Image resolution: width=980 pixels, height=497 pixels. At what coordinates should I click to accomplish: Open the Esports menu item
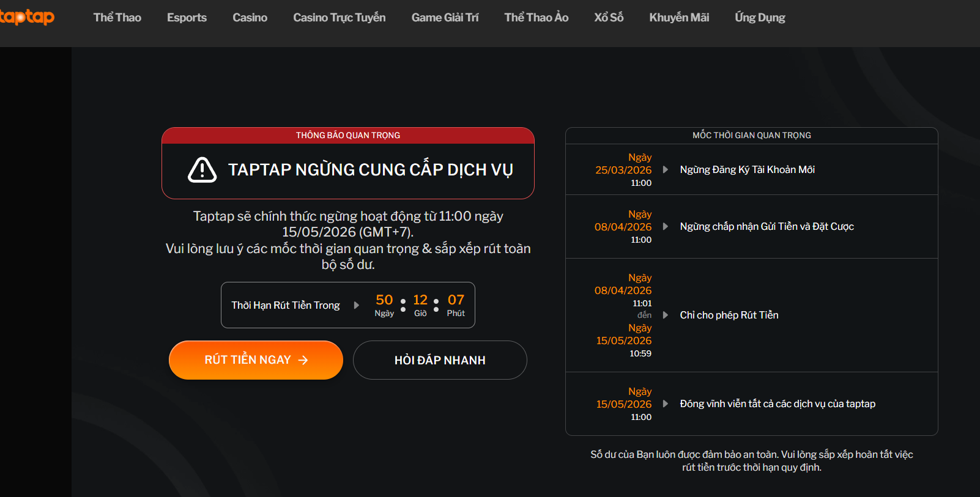click(187, 18)
